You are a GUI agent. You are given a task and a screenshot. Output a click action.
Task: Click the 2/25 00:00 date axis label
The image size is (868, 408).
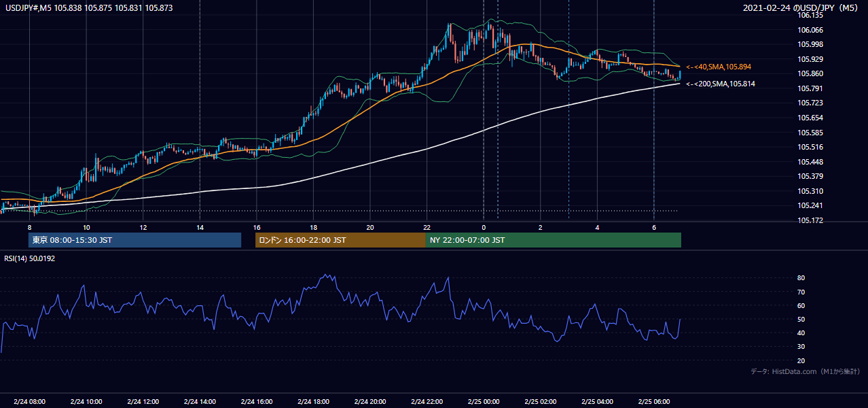pyautogui.click(x=484, y=401)
